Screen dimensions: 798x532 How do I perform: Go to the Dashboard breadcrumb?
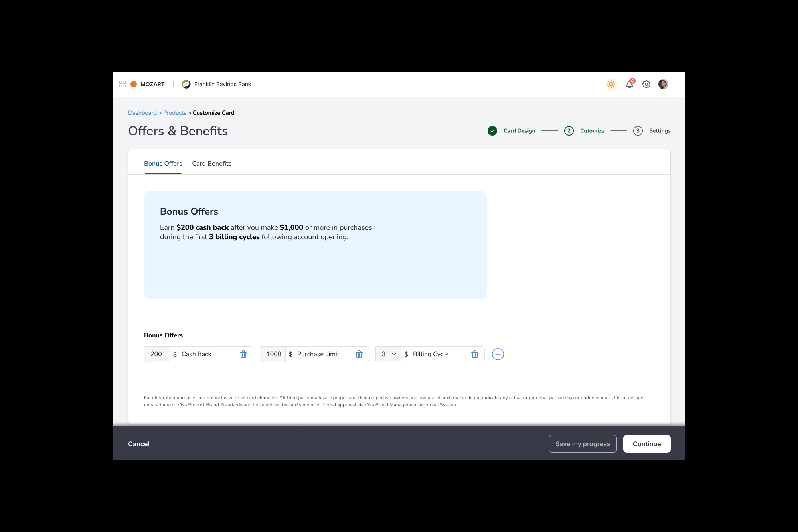(x=142, y=113)
